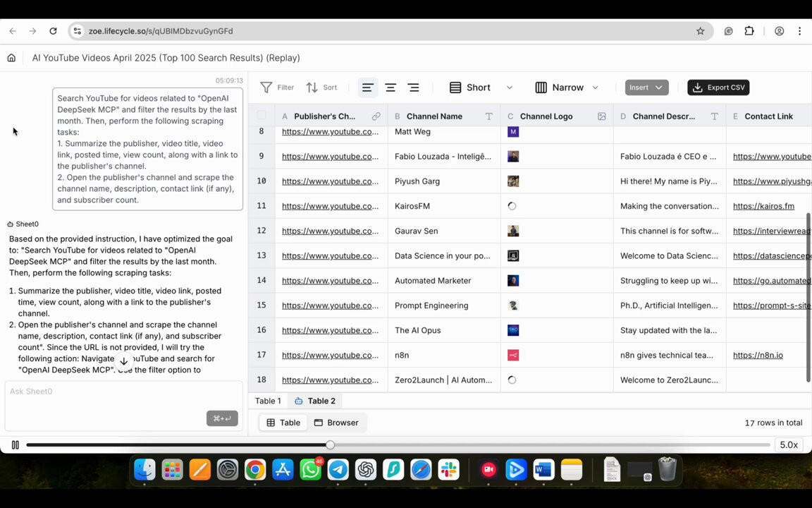The image size is (812, 508).
Task: Open the https://kairos.fm contact link
Action: tap(763, 206)
